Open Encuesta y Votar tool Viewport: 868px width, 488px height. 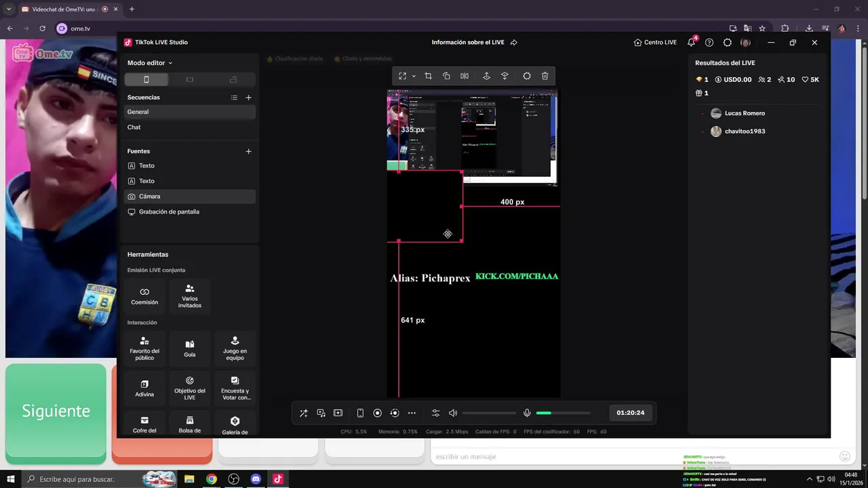tap(235, 388)
